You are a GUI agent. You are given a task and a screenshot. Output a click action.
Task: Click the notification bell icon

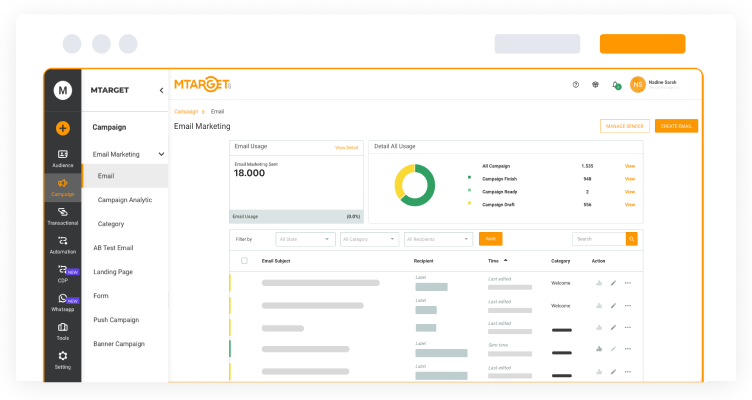pyautogui.click(x=615, y=85)
